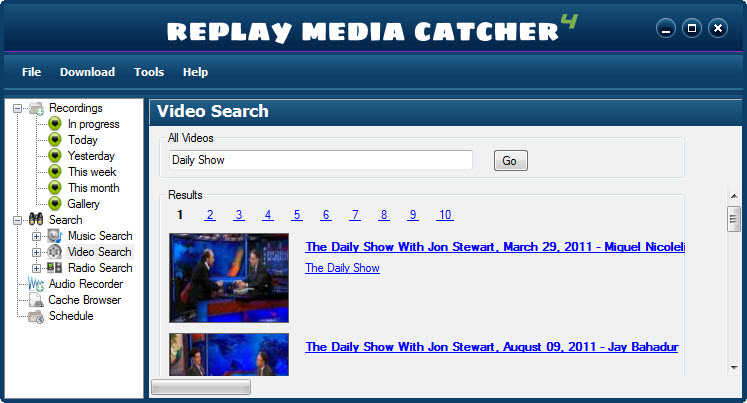
Task: Select Schedule in the tree
Action: coord(71,316)
